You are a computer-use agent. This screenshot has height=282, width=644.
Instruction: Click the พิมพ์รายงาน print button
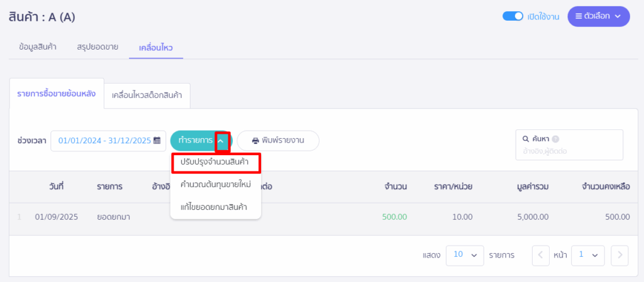[278, 141]
